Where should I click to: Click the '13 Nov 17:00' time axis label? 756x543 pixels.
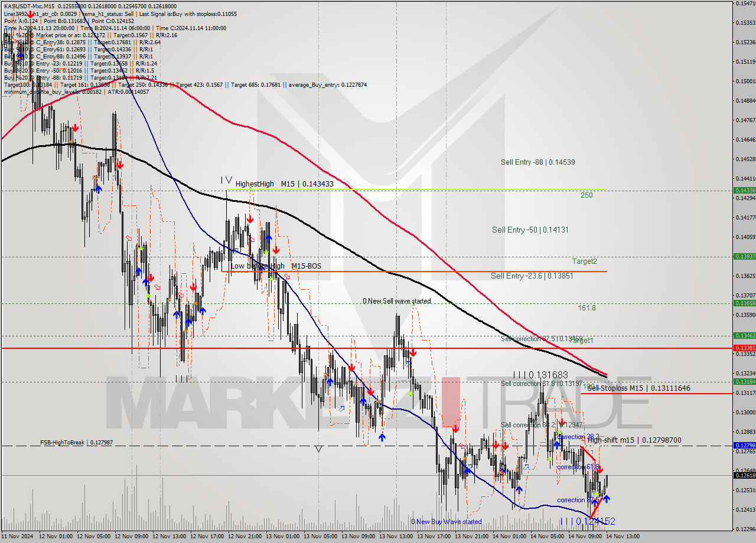coord(435,537)
